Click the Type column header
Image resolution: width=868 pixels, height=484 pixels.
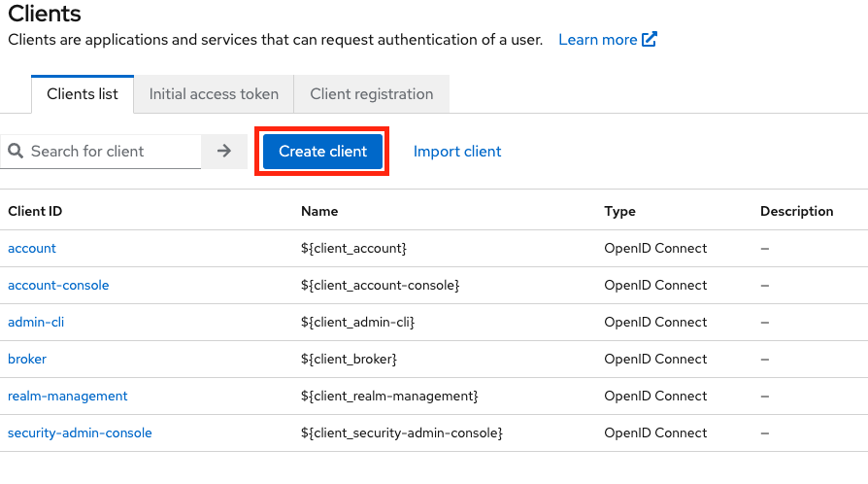pos(619,212)
